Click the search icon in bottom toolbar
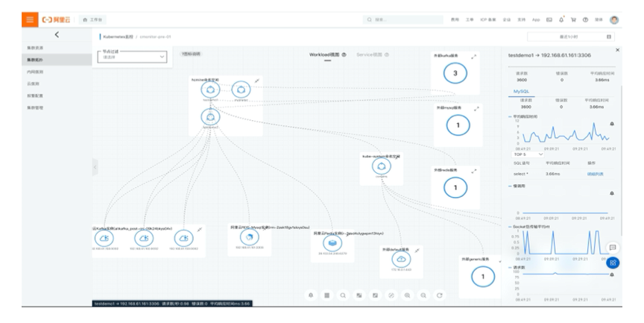Screen dimensions: 644x323 click(x=343, y=295)
